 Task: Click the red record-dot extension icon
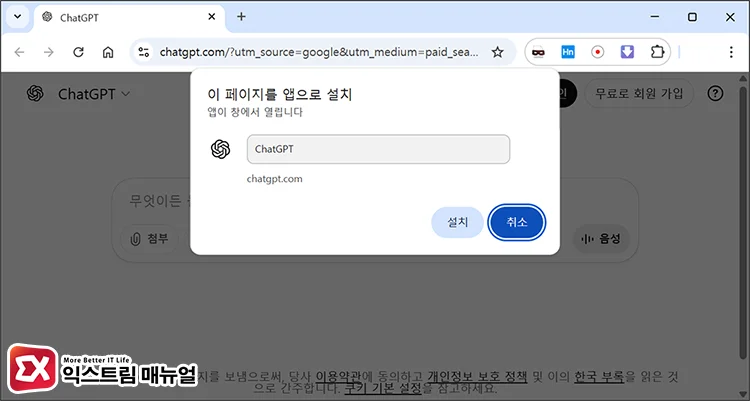point(597,52)
